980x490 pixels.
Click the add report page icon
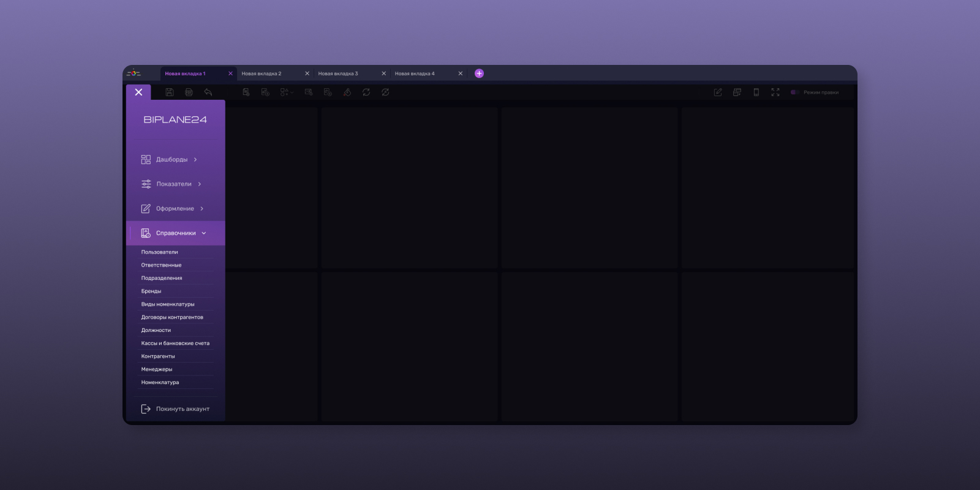[328, 92]
